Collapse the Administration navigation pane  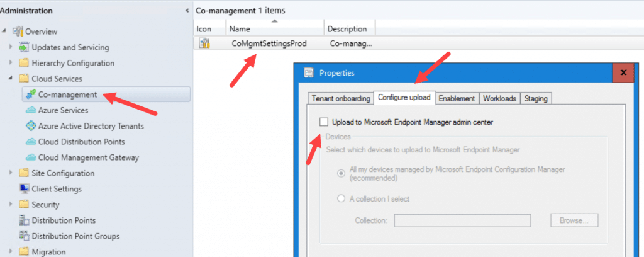(187, 10)
